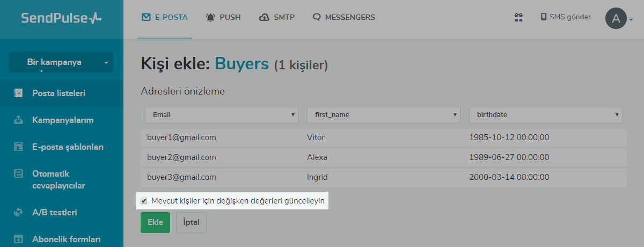Click the A/B testleri sidebar icon

19,212
